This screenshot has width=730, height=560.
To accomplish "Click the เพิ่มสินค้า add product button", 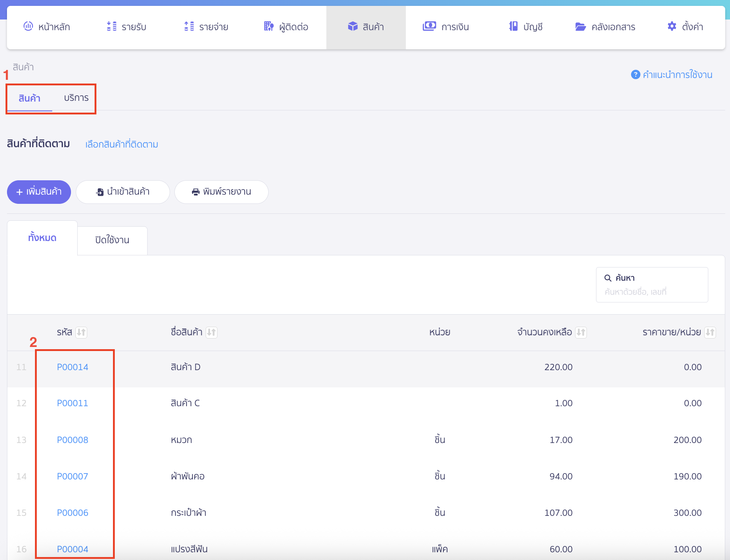I will pyautogui.click(x=39, y=192).
